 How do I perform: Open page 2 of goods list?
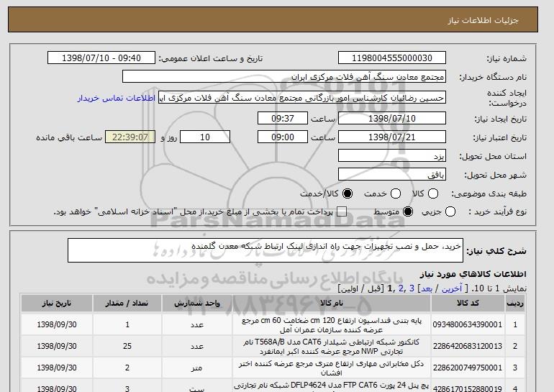401,289
